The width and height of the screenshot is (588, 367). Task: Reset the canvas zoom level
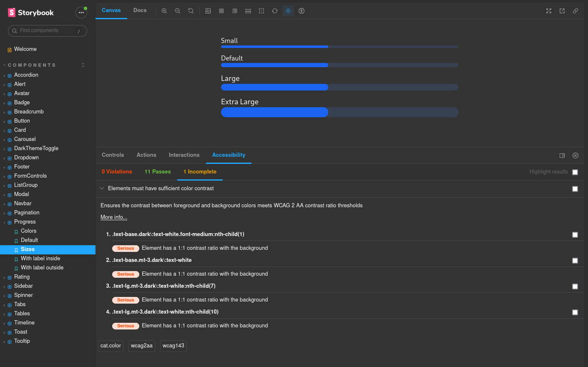191,11
